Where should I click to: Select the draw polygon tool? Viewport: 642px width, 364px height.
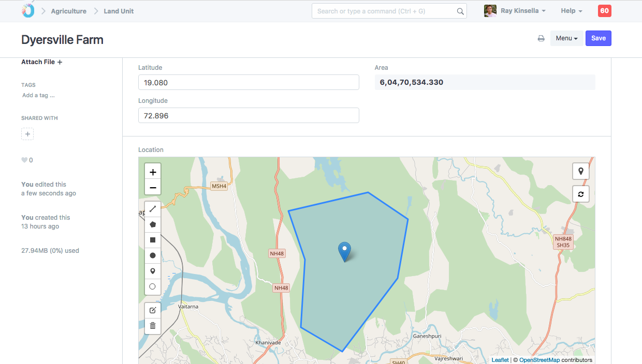click(153, 225)
